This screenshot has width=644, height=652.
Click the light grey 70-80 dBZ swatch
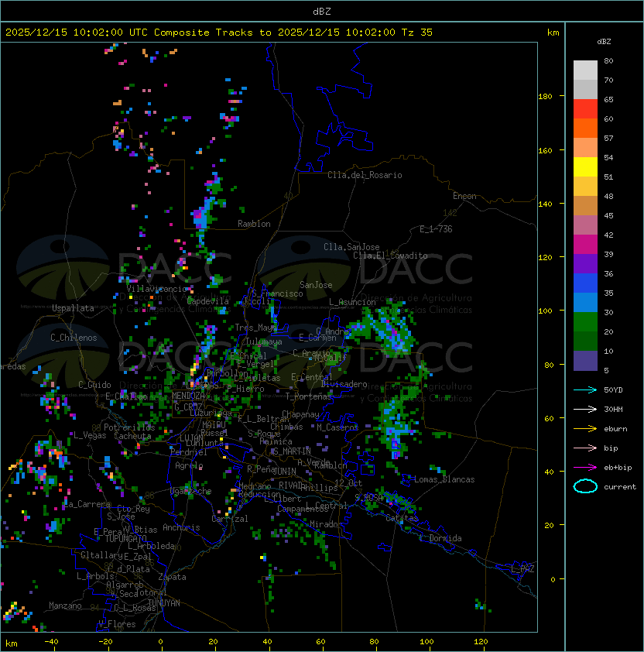tap(585, 70)
